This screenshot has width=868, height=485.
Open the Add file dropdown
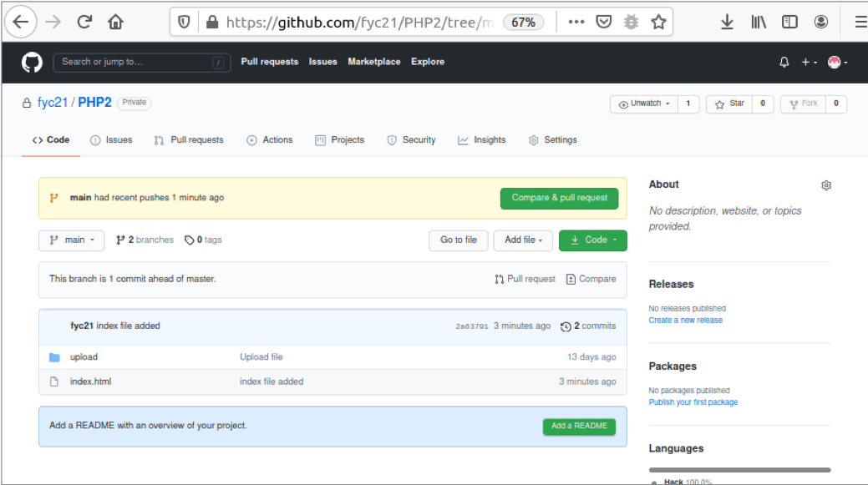pyautogui.click(x=522, y=240)
